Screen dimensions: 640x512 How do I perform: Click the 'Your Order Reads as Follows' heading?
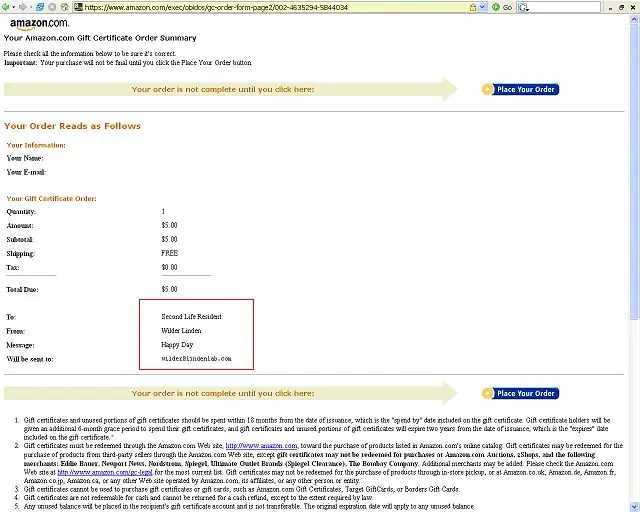[72, 126]
